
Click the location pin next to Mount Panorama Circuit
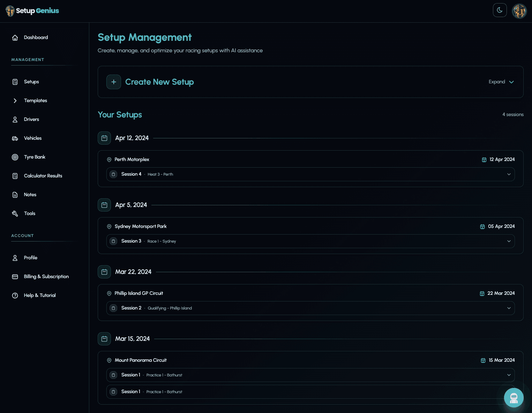coord(109,360)
